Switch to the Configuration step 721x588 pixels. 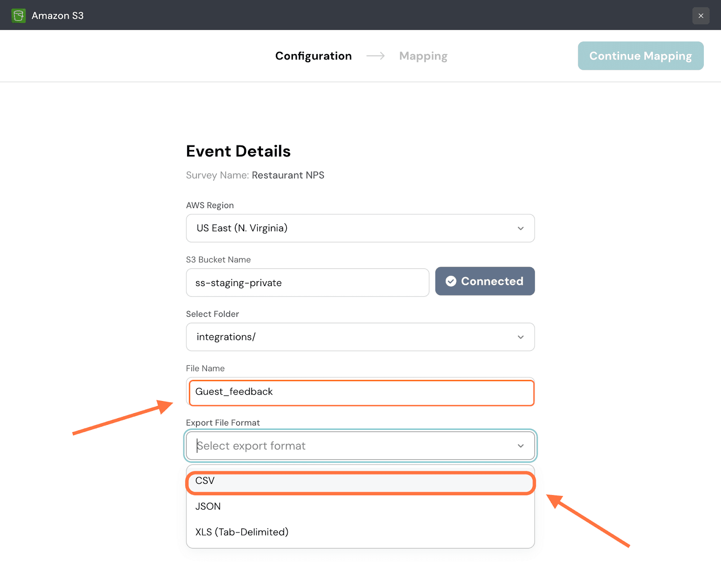click(313, 56)
